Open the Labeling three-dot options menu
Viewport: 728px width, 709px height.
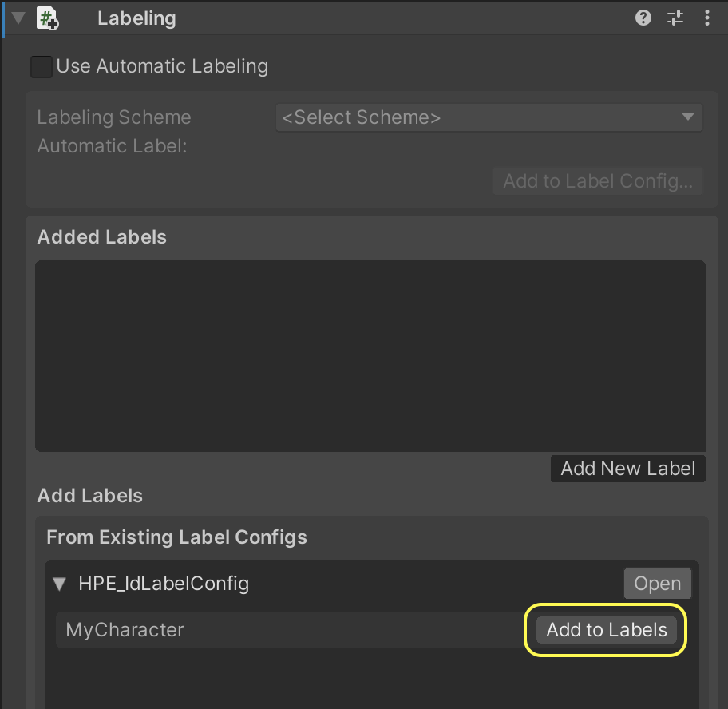(707, 18)
